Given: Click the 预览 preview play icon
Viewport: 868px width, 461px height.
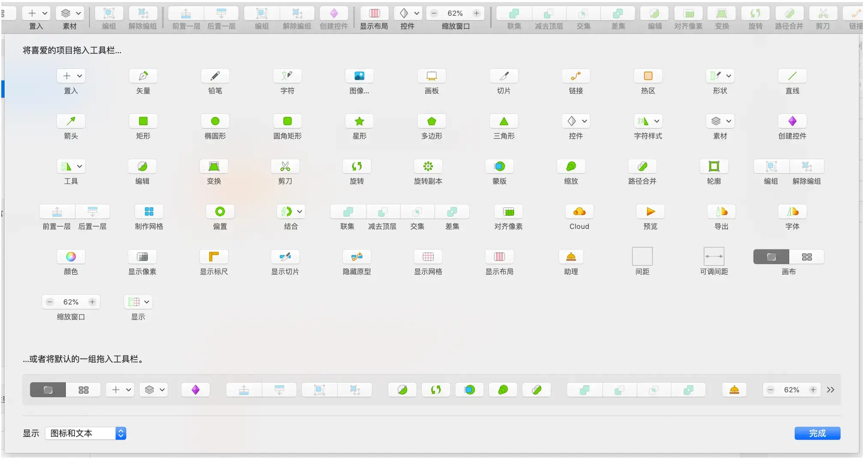Looking at the screenshot, I should tap(650, 212).
